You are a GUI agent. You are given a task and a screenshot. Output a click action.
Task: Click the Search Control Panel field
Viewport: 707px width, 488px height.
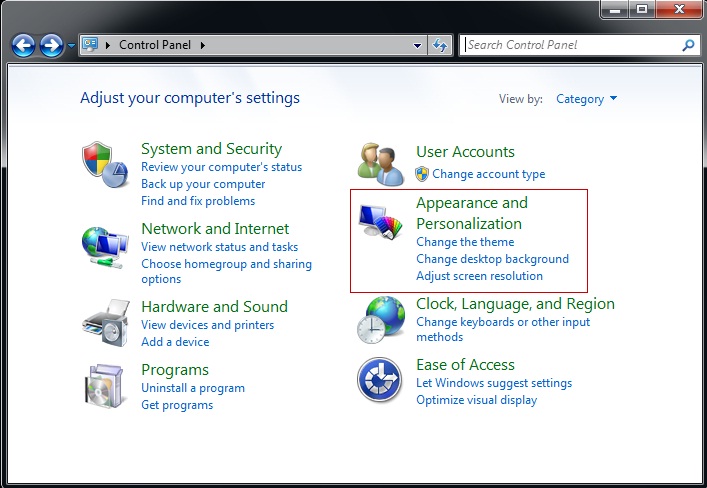pyautogui.click(x=570, y=45)
